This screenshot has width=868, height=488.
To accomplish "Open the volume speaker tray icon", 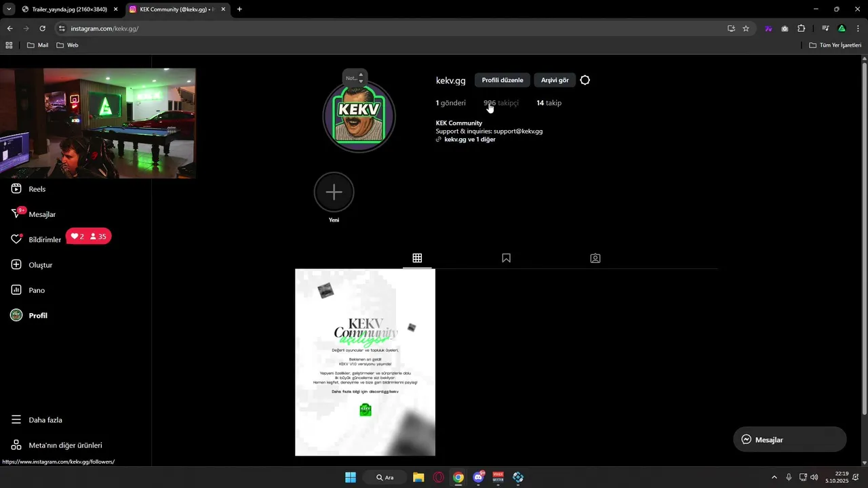I will (x=814, y=477).
